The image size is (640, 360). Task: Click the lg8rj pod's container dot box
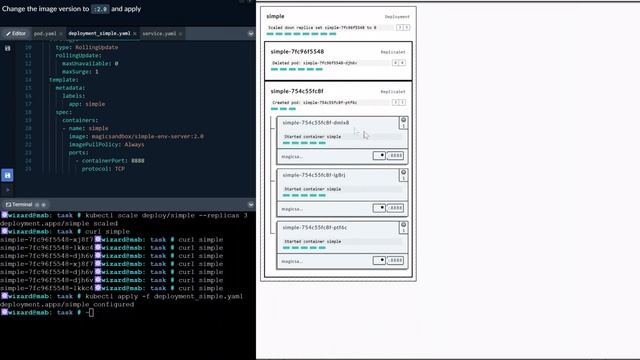379,208
